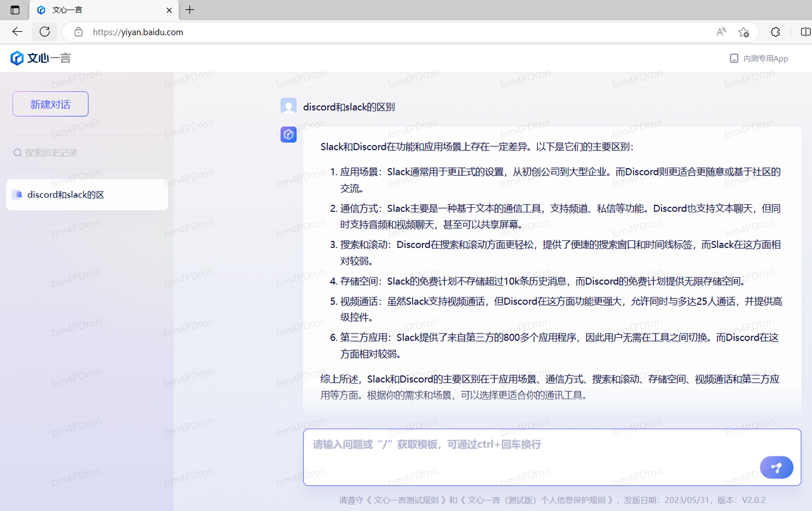Select the 文心一言 browser tab
The image size is (812, 511).
click(105, 10)
